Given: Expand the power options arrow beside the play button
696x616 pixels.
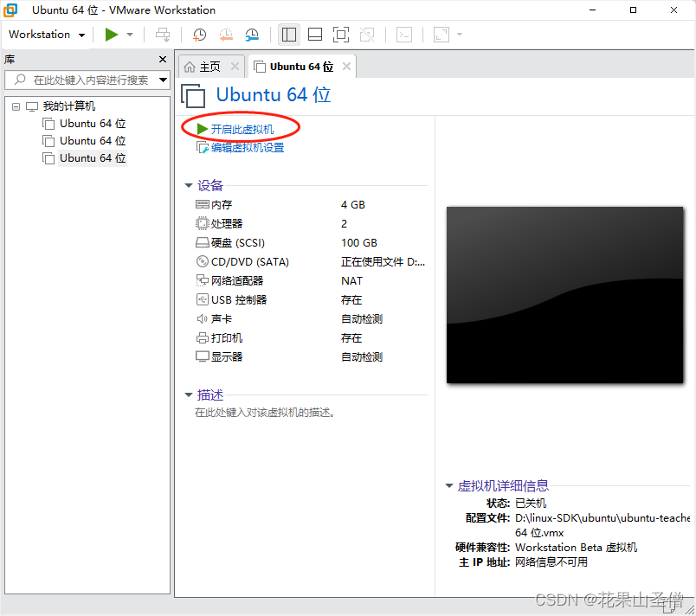Looking at the screenshot, I should tap(132, 35).
